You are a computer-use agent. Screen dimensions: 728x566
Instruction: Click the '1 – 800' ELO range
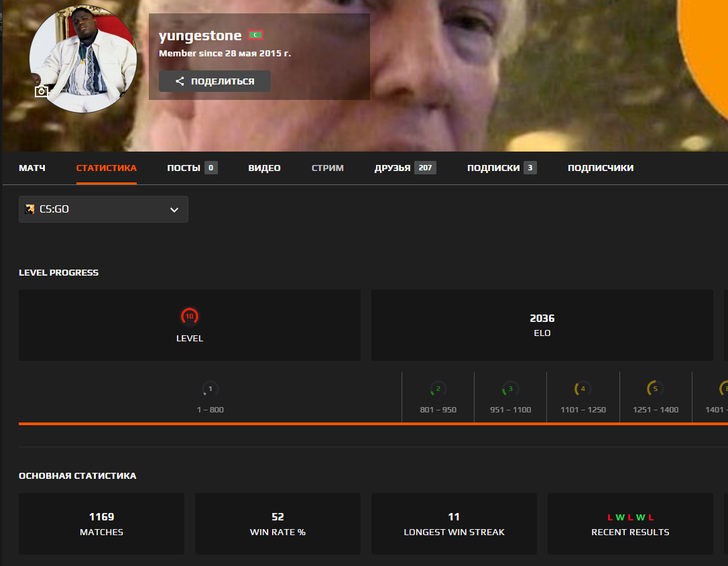coord(210,410)
